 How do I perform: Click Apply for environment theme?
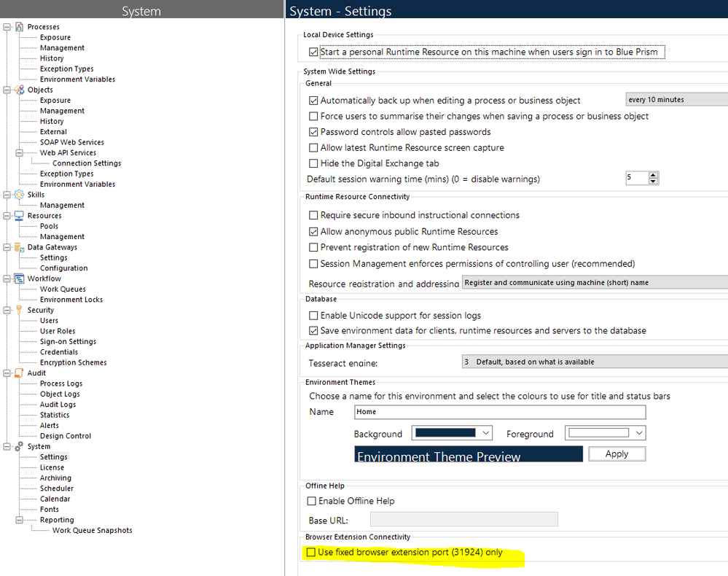617,454
